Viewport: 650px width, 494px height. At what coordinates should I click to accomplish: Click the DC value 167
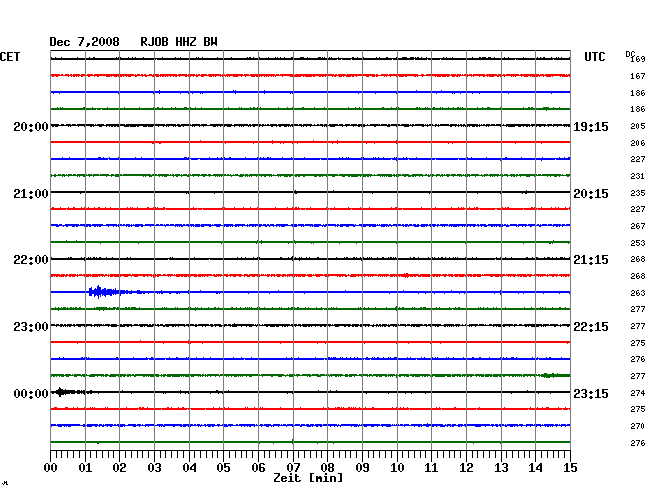point(638,76)
